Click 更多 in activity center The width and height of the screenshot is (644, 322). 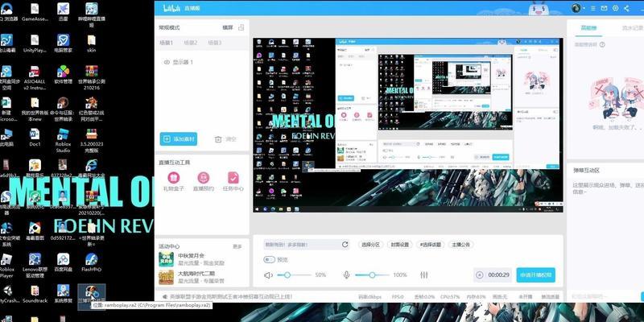[237, 246]
